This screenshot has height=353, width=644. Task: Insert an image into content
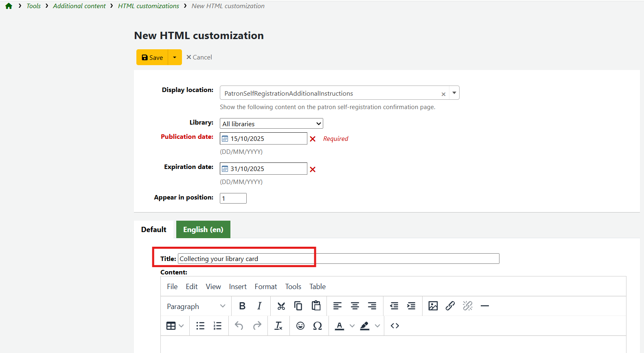pos(433,306)
